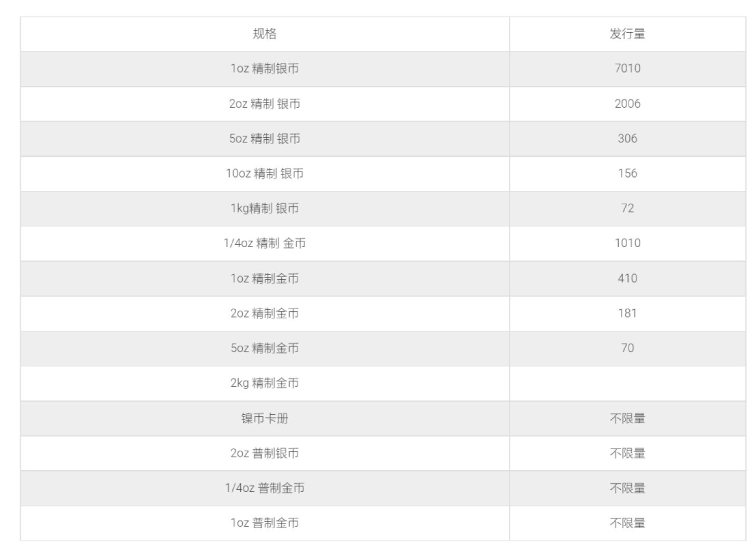This screenshot has width=756, height=552.
Task: Click the mintage value 1010
Action: pos(627,243)
